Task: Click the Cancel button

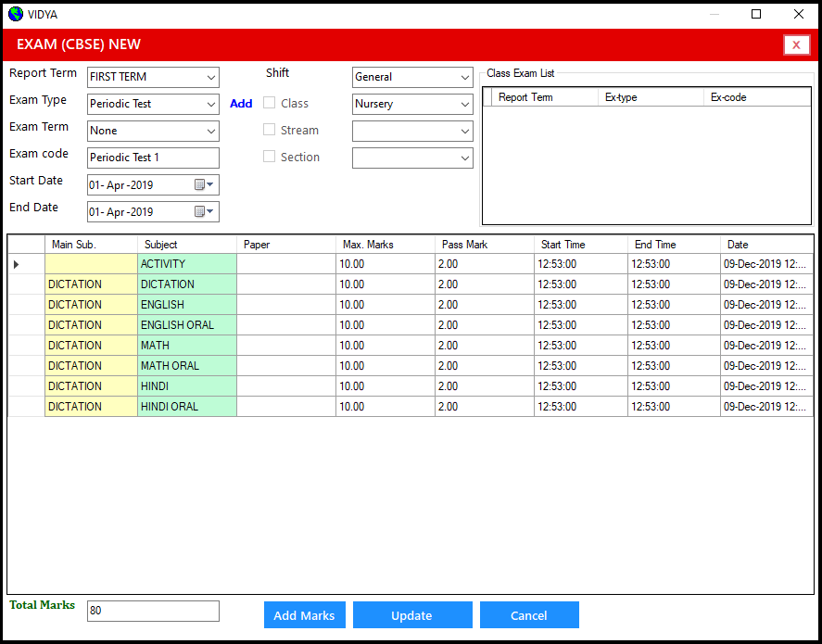Action: [529, 614]
